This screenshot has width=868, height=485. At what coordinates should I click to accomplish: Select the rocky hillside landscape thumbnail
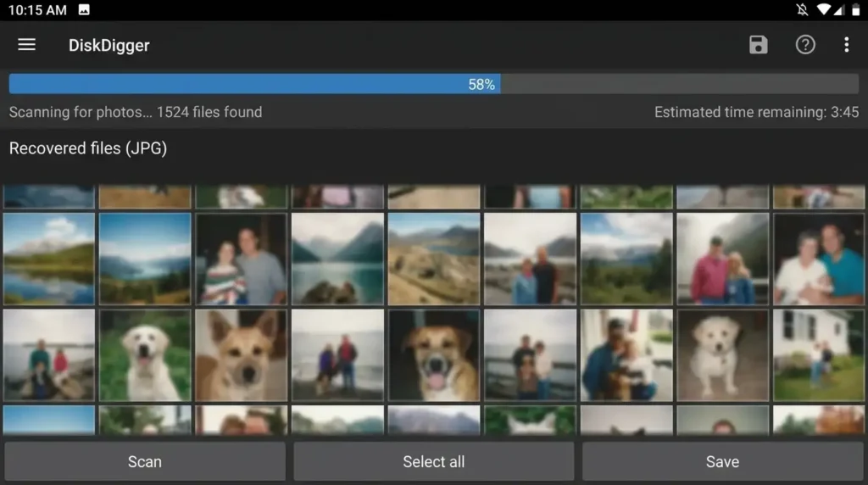[x=434, y=259]
